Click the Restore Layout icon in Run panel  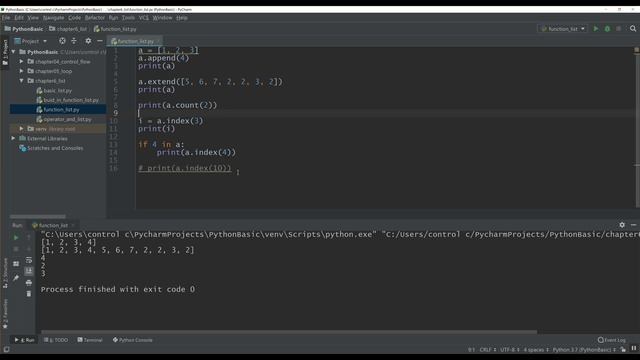[16, 264]
